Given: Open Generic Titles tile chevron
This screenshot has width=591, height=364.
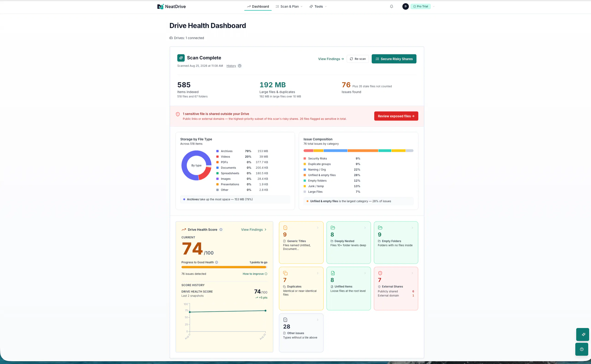Looking at the screenshot, I should point(317,228).
